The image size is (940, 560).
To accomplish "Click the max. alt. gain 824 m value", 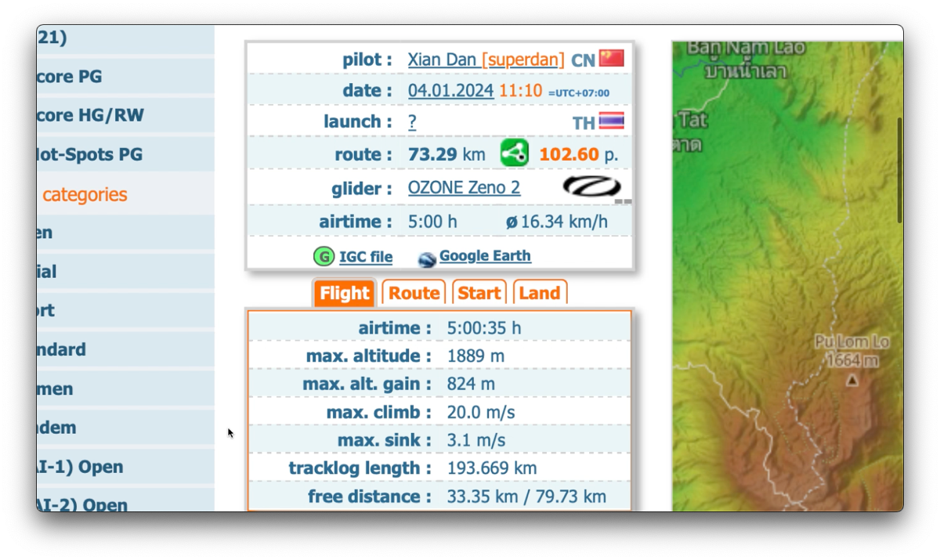I will (x=471, y=385).
